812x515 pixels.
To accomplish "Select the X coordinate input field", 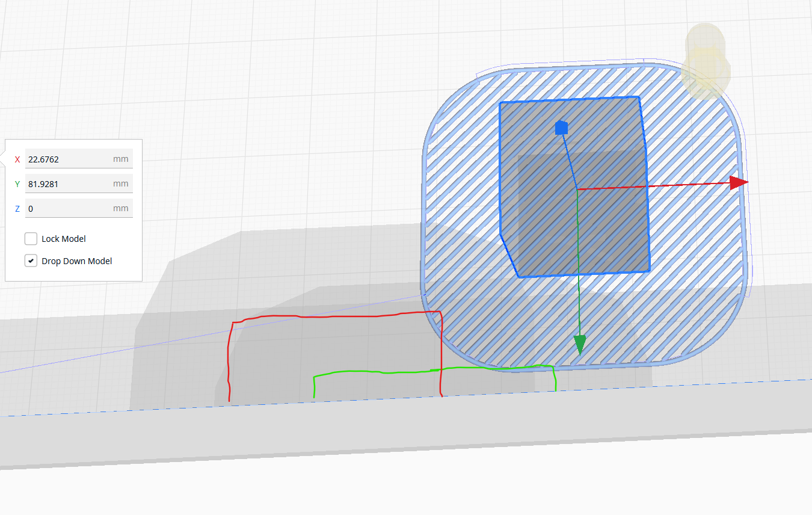I will [x=78, y=159].
